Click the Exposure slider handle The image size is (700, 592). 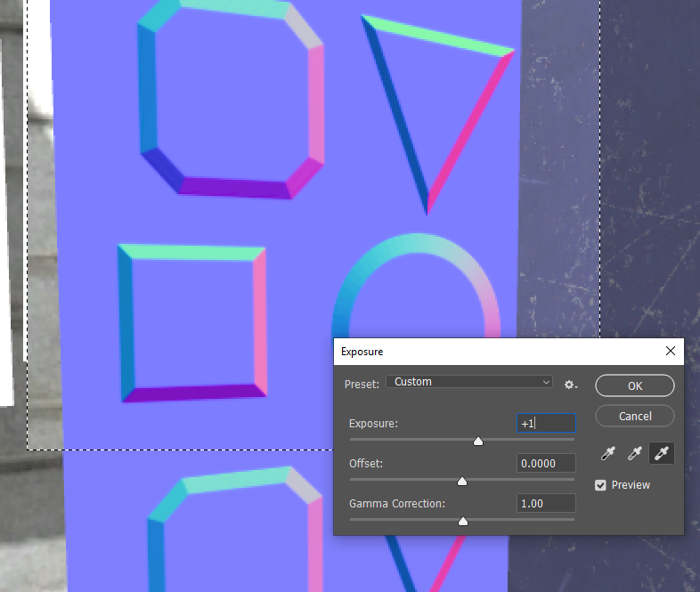(478, 442)
